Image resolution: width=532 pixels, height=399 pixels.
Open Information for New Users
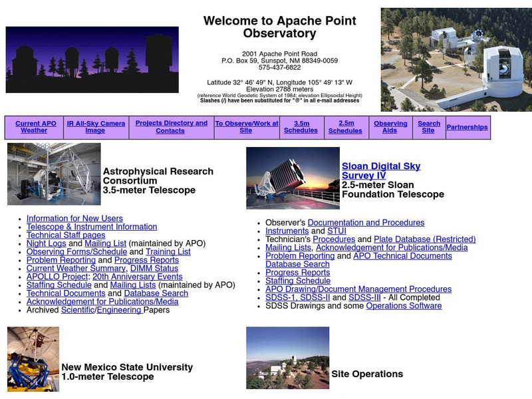click(74, 219)
